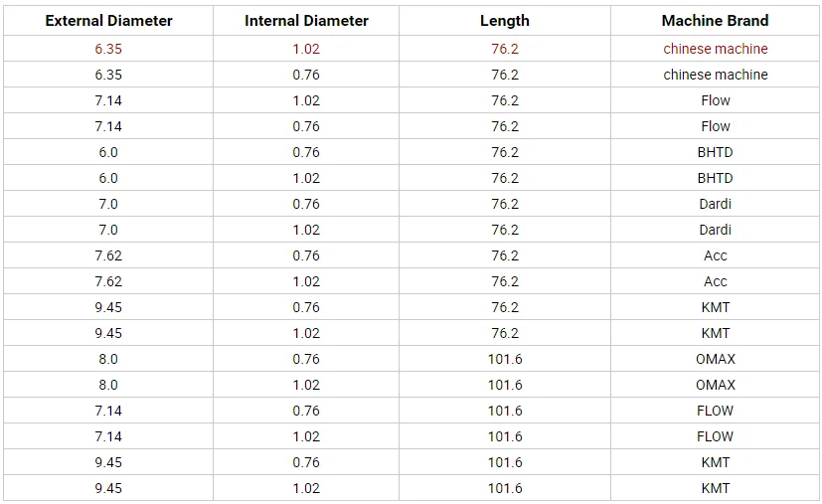Click the Length column header
The height and width of the screenshot is (504, 822).
[x=504, y=21]
